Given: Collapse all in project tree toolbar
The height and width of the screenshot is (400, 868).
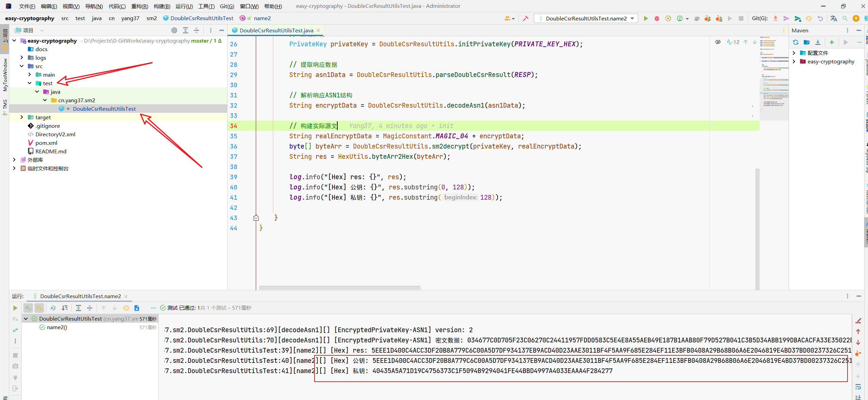Looking at the screenshot, I should click(x=196, y=30).
